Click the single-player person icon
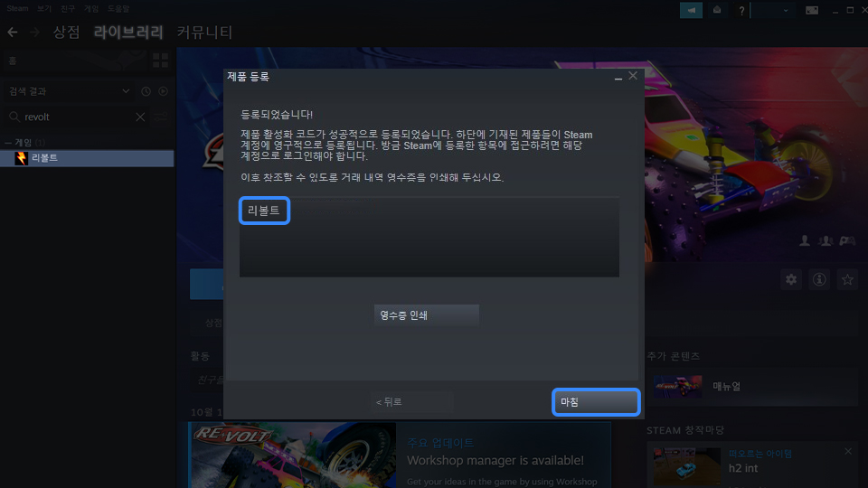This screenshot has height=488, width=868. point(805,240)
